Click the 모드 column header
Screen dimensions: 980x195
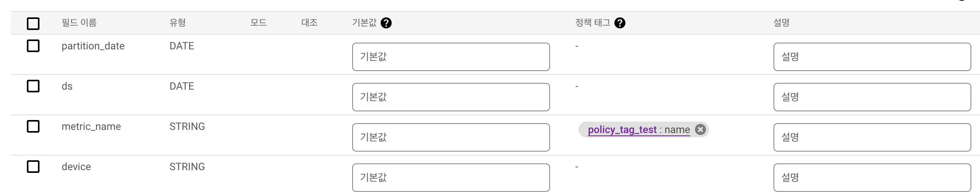pyautogui.click(x=259, y=22)
